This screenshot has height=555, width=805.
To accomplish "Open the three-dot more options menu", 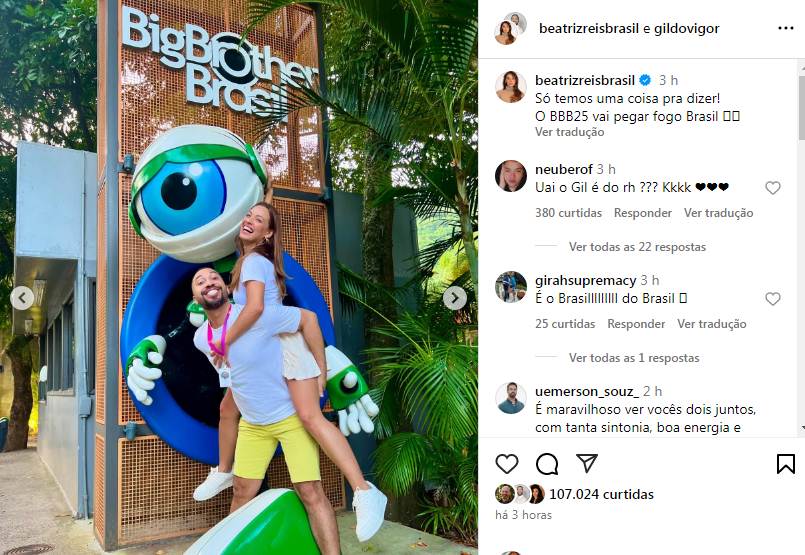I will [785, 28].
